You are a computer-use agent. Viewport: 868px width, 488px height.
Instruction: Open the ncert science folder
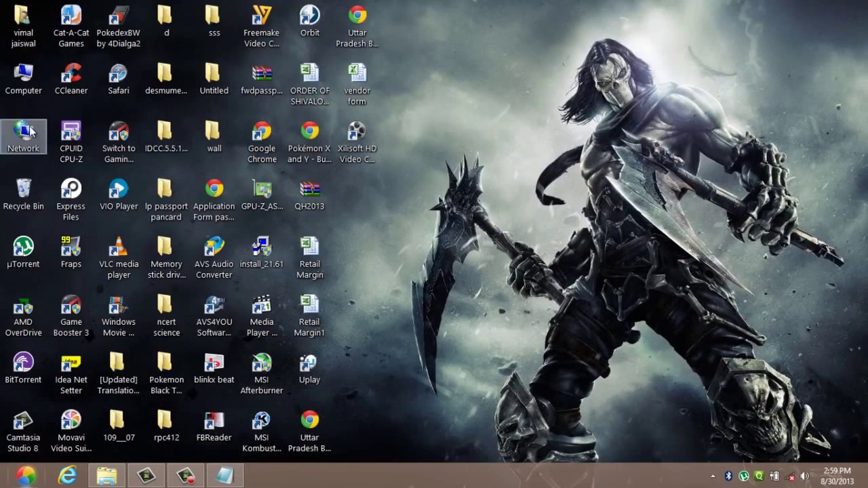166,316
